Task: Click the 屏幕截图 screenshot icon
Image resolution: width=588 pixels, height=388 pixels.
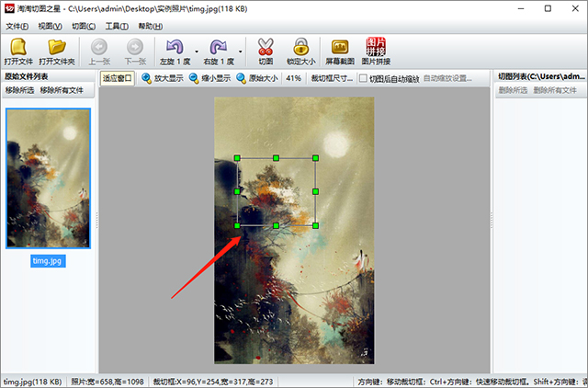Action: (340, 46)
